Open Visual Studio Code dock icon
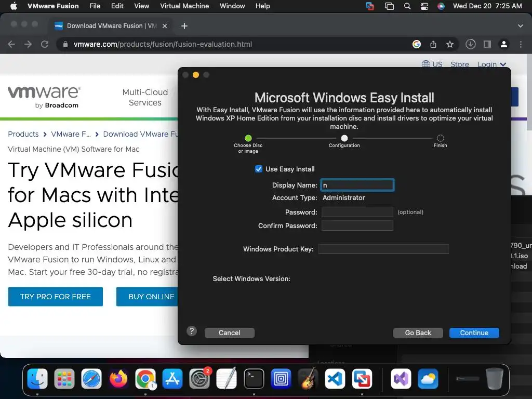The width and height of the screenshot is (532, 399). [335, 379]
